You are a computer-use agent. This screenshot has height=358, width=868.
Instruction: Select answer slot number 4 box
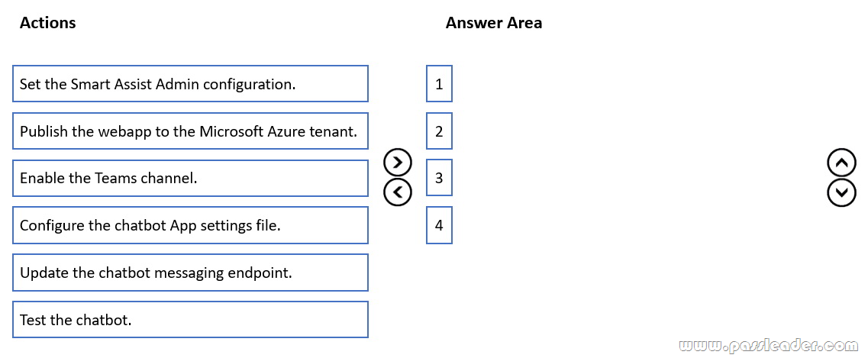[439, 225]
